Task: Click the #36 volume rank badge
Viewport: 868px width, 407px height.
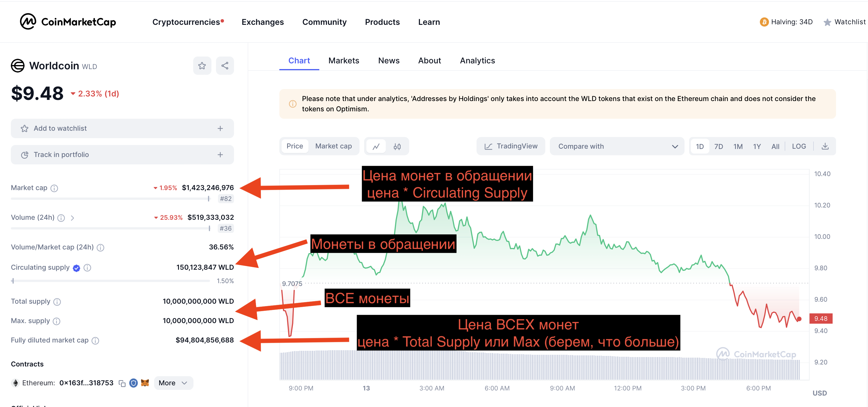Action: click(225, 228)
